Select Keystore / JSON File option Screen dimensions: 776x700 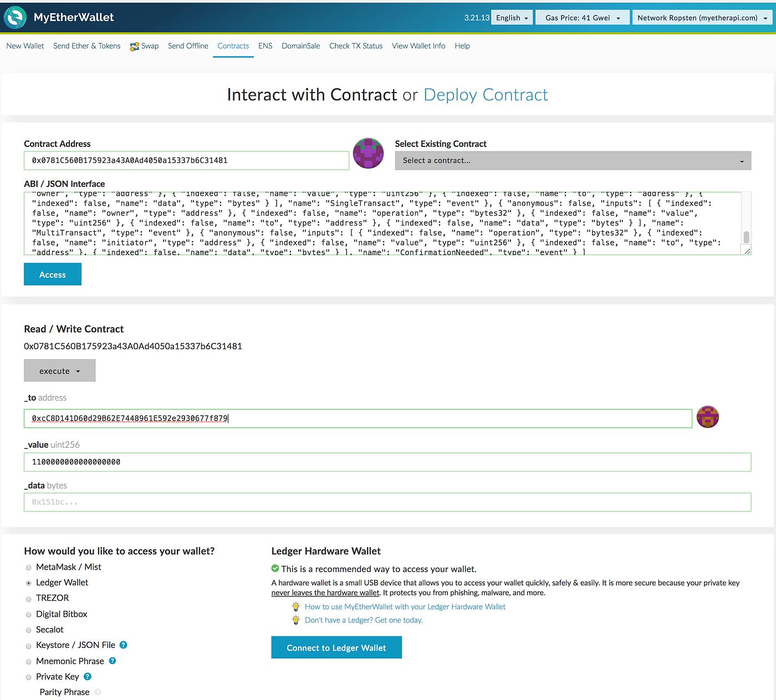click(29, 646)
